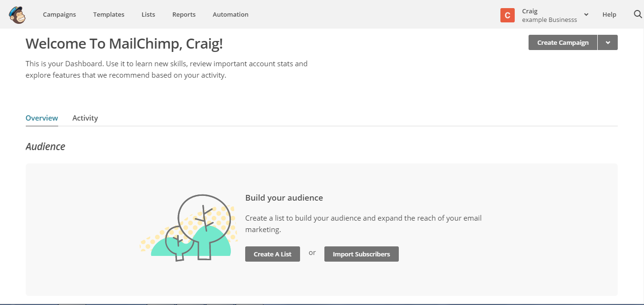This screenshot has height=305, width=644.
Task: Click the tree illustration in the Audience panel
Action: [188, 227]
